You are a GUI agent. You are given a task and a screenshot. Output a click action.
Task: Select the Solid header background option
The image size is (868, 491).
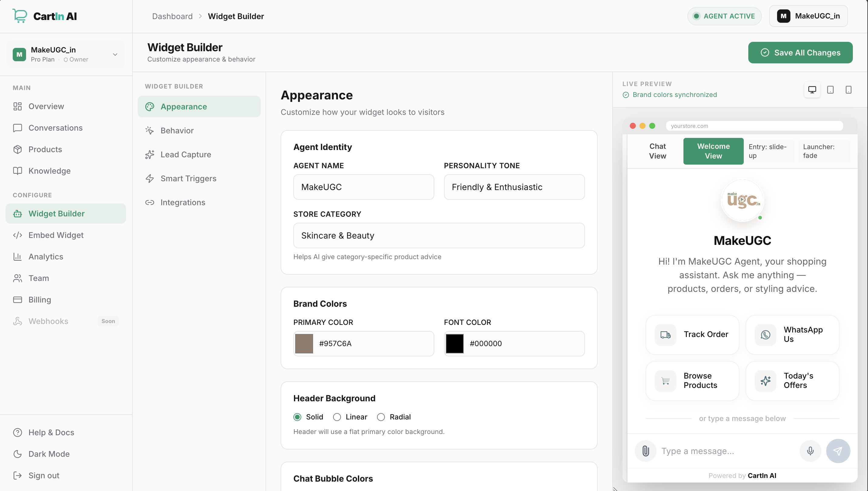click(x=297, y=417)
